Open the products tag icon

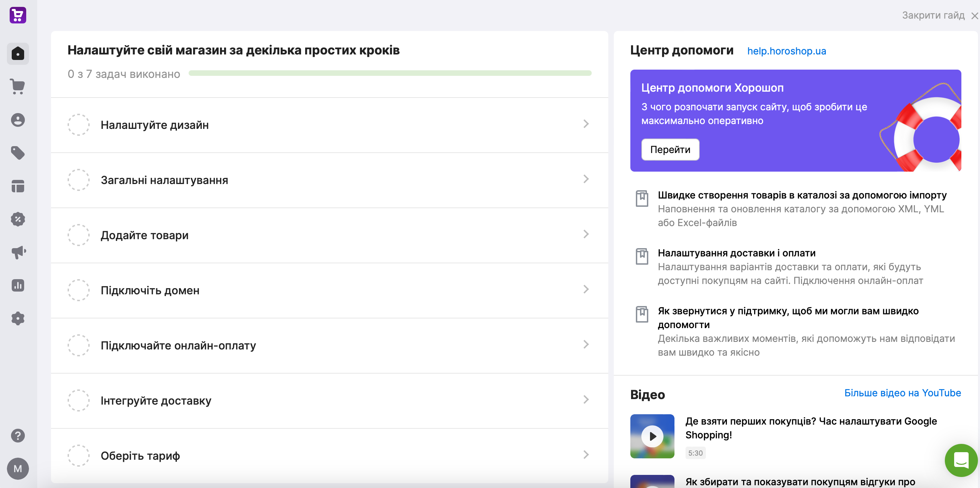18,153
